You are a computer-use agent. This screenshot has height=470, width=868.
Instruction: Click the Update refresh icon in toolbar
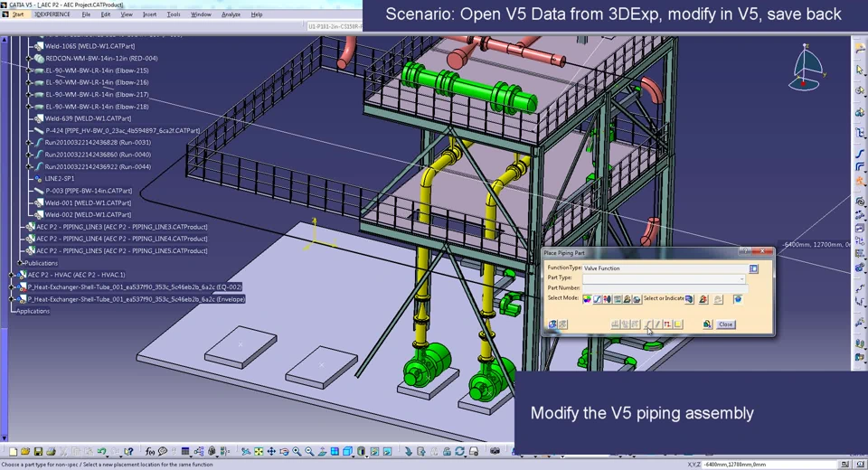pos(460,452)
